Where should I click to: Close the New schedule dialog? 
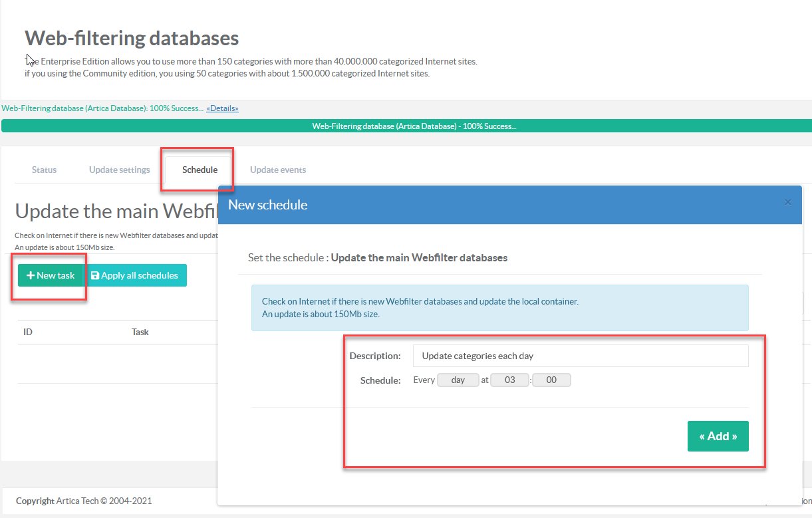click(788, 202)
